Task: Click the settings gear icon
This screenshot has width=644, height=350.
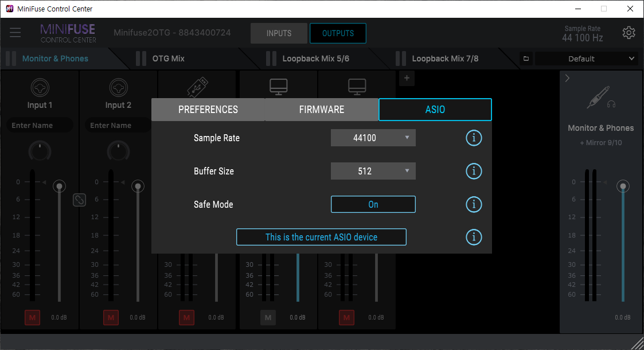Action: click(x=629, y=33)
